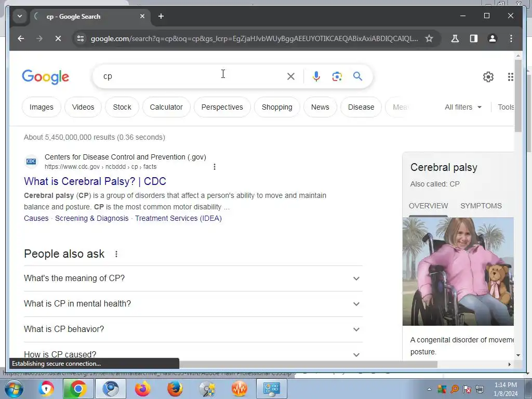Open Google settings gear
The width and height of the screenshot is (532, 399).
(x=488, y=77)
